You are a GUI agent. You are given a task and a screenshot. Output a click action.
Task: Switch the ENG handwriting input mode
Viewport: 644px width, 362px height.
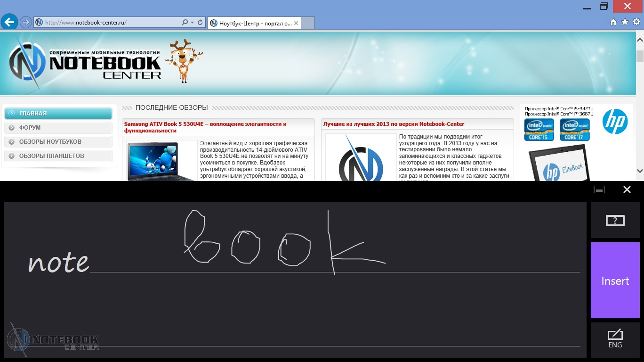pos(615,339)
